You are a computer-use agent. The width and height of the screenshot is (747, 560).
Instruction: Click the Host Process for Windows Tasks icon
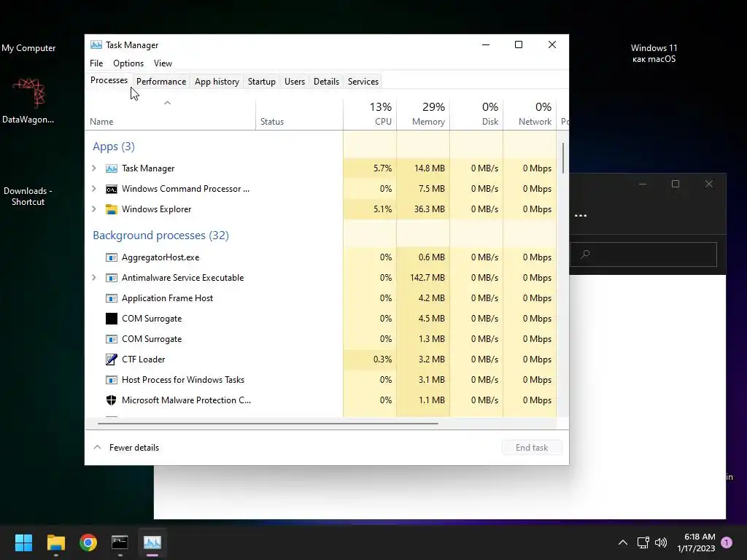point(112,380)
